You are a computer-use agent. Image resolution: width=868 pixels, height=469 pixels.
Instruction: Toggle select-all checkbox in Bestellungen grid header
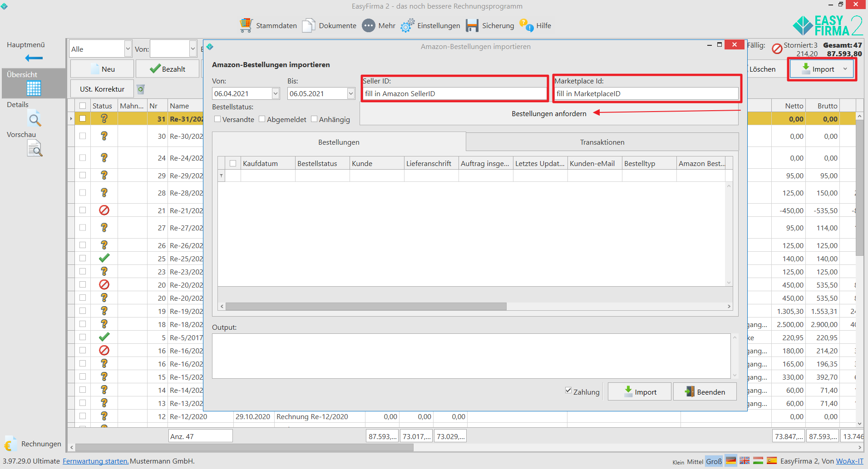tap(233, 163)
